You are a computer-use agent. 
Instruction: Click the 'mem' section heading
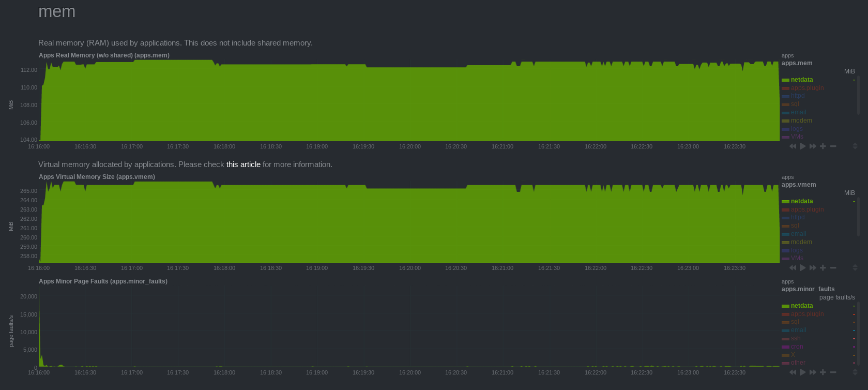[x=57, y=11]
